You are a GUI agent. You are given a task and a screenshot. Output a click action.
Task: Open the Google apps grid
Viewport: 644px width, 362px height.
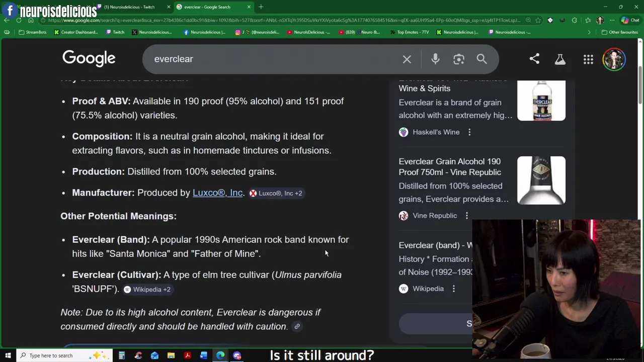pyautogui.click(x=588, y=60)
